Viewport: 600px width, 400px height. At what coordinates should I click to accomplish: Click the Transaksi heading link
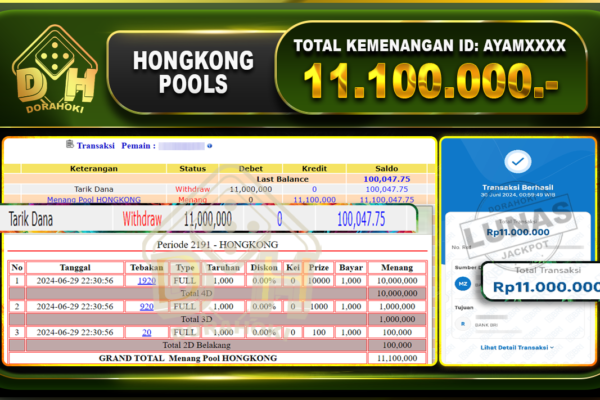click(x=95, y=145)
